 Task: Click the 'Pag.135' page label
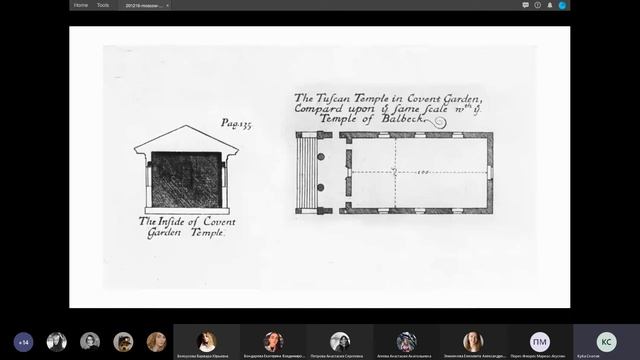[236, 123]
